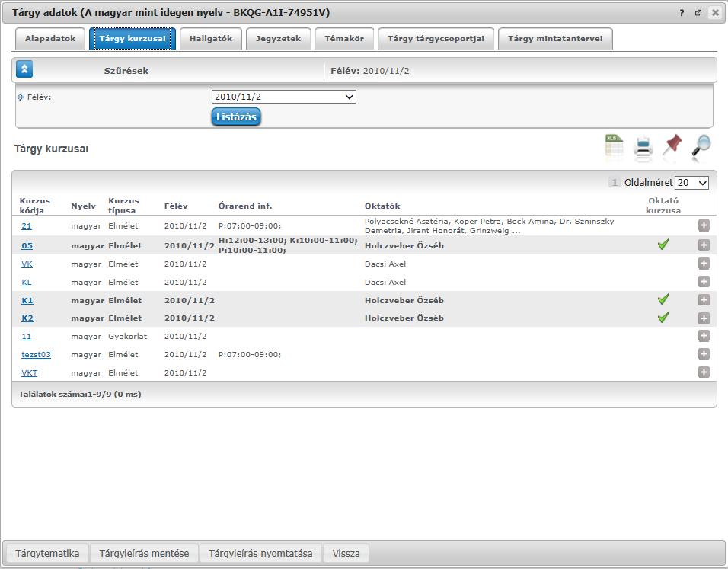
Task: Open the Oldalméret page size dropdown
Action: (x=691, y=183)
